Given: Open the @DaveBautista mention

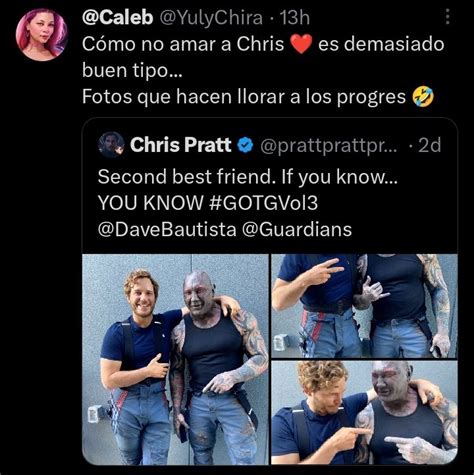Looking at the screenshot, I should click(167, 229).
